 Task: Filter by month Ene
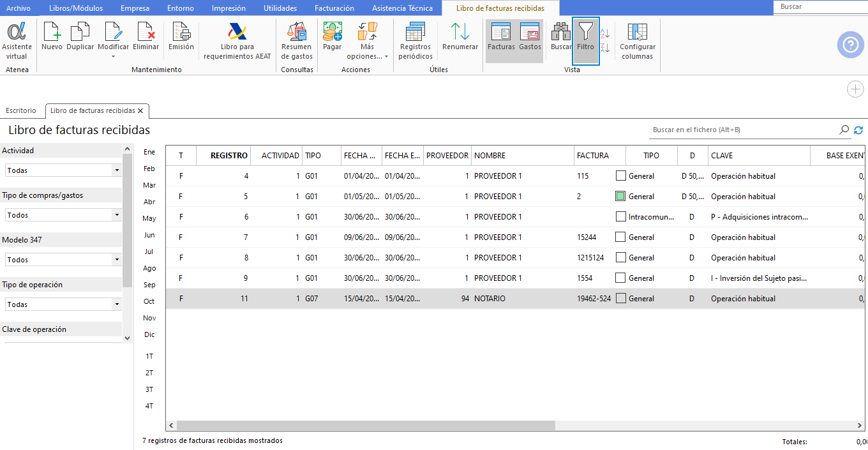149,152
